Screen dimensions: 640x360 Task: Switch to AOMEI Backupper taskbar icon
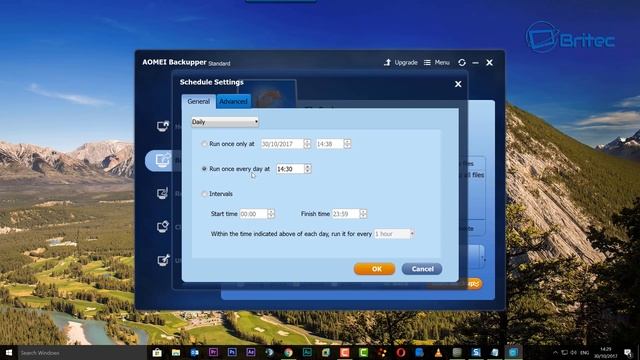pyautogui.click(x=513, y=353)
